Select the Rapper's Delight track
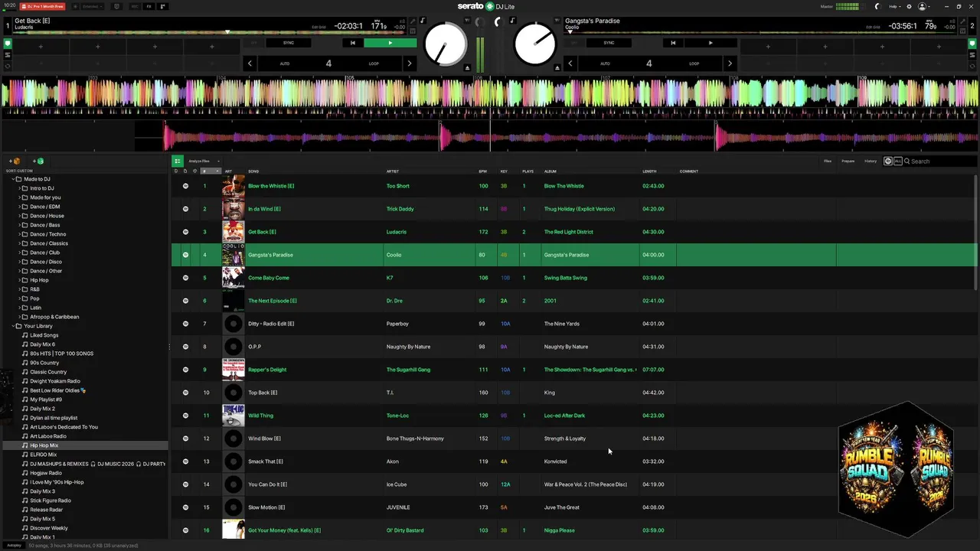Screen dimensions: 980x551 point(267,370)
